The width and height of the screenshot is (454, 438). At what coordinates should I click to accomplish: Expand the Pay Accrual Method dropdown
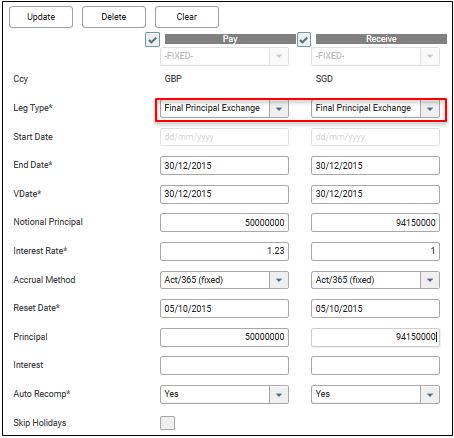tap(279, 280)
